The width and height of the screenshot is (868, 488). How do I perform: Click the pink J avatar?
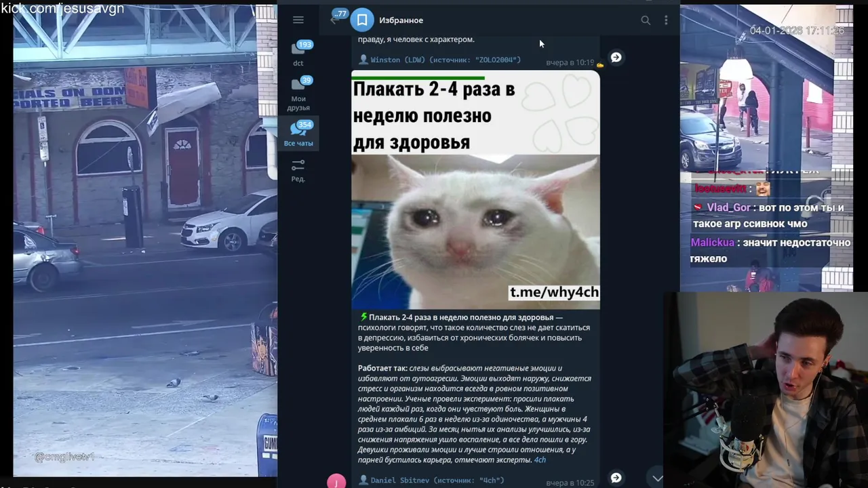[x=336, y=481]
